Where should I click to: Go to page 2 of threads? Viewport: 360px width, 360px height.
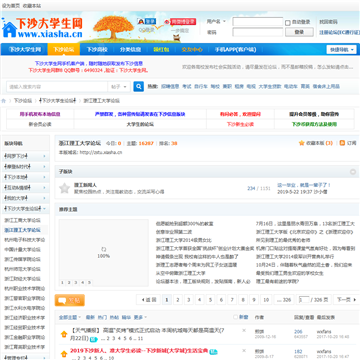[178, 300]
